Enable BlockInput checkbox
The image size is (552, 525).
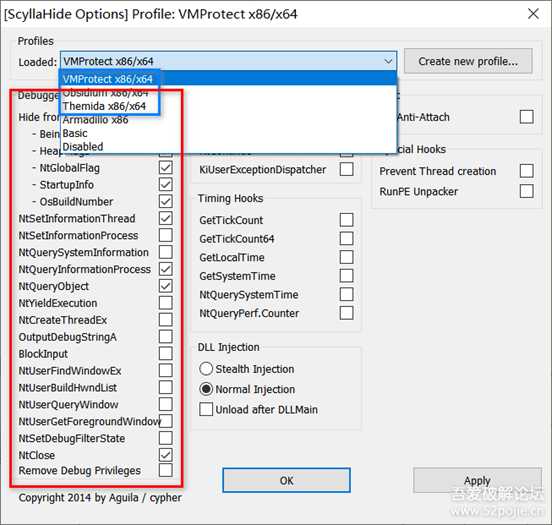coord(165,354)
